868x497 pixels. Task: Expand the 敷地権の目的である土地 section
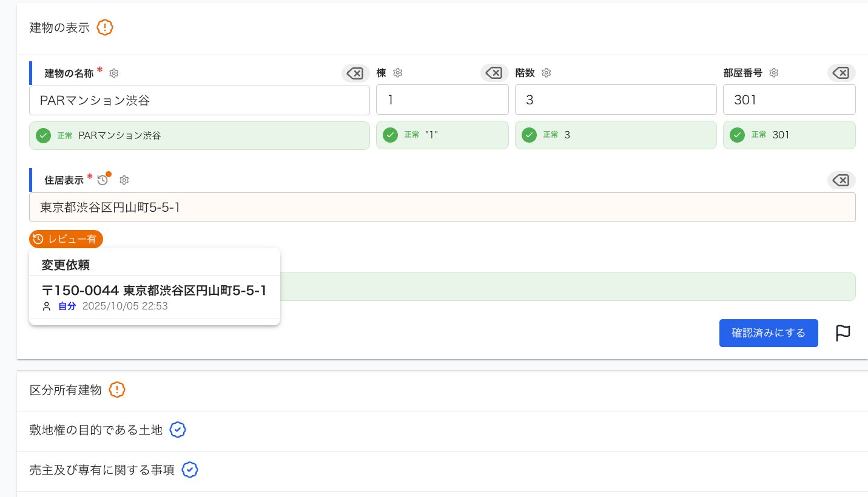click(96, 430)
